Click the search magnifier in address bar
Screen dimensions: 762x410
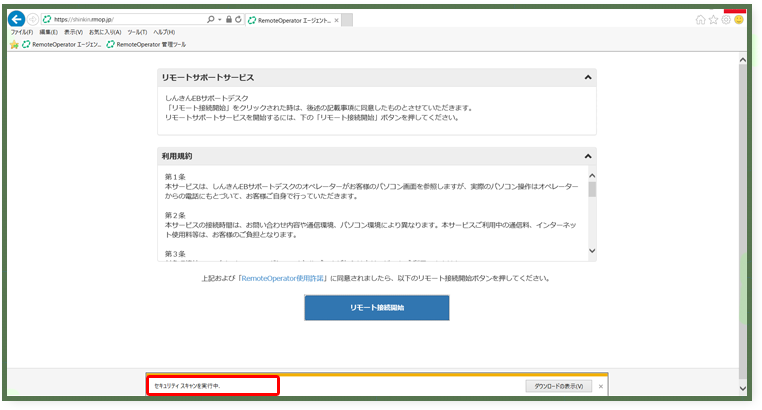tap(209, 19)
